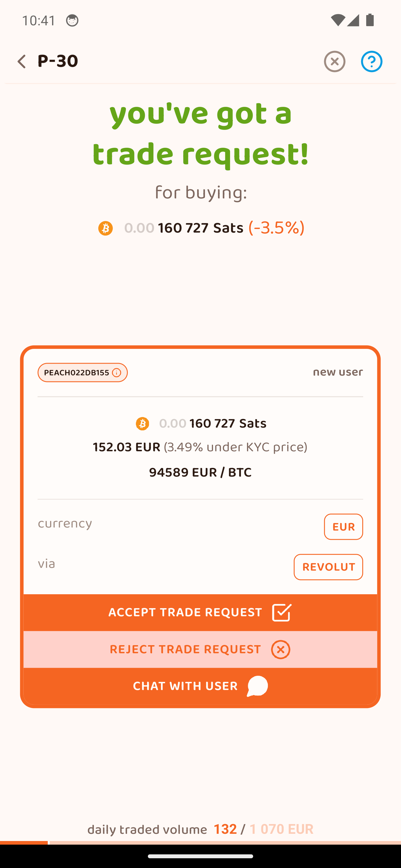
Task: Tap the Bitcoin logo inside the offer card
Action: [x=142, y=423]
